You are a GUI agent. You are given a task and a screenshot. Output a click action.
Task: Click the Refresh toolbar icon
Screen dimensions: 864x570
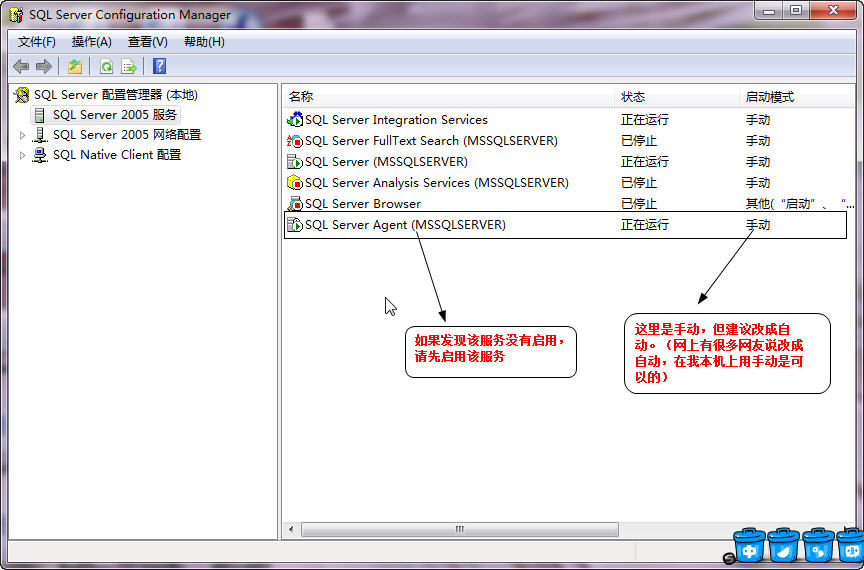pyautogui.click(x=106, y=67)
